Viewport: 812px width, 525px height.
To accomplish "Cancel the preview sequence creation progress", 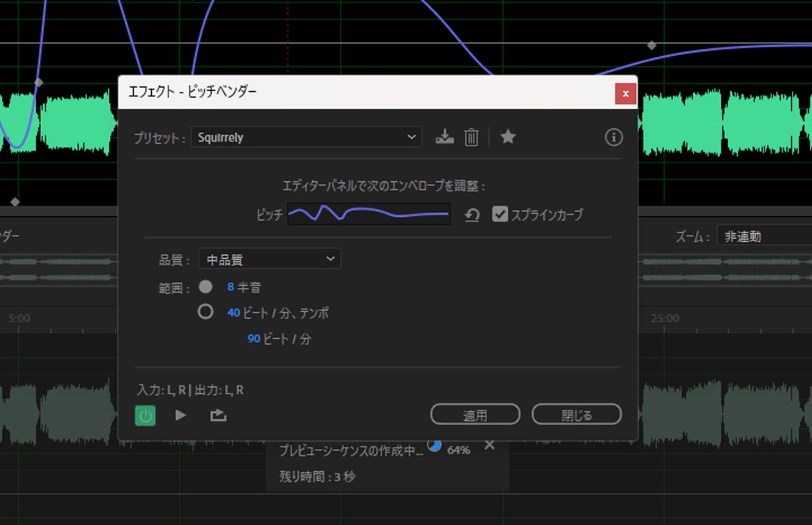I will 490,445.
